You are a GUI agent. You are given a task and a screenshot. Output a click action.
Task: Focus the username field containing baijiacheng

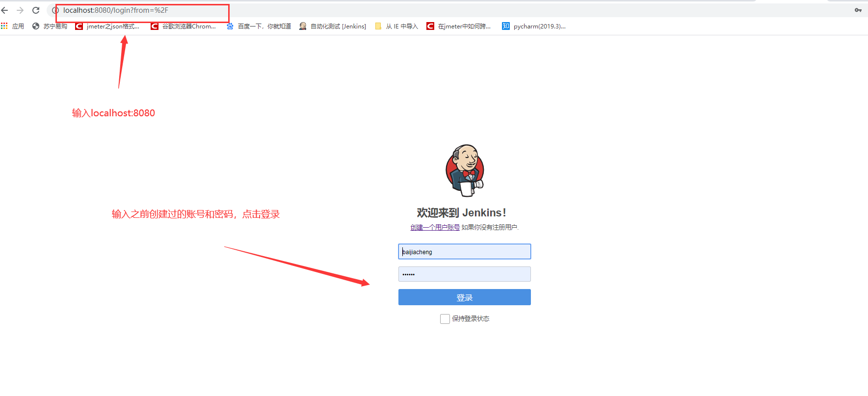pos(465,252)
